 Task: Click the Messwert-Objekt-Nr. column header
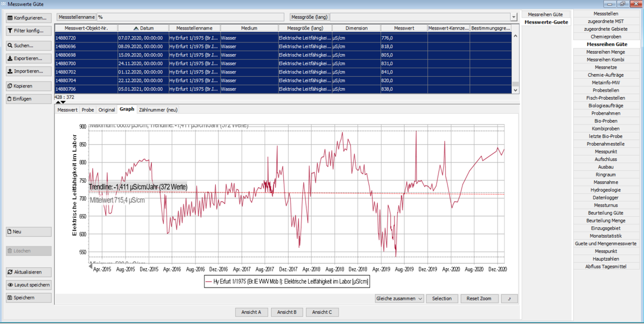point(86,28)
